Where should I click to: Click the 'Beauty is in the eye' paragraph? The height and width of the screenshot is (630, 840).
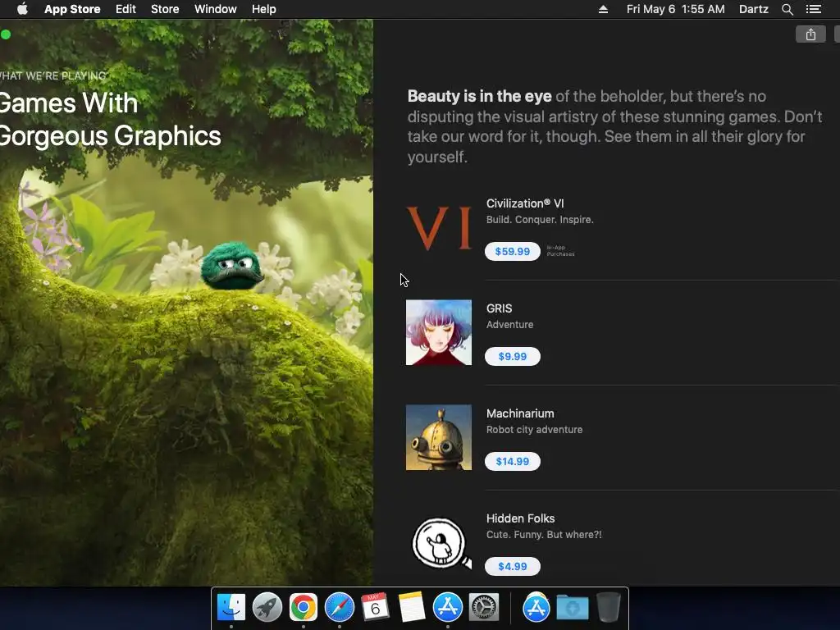click(x=615, y=126)
